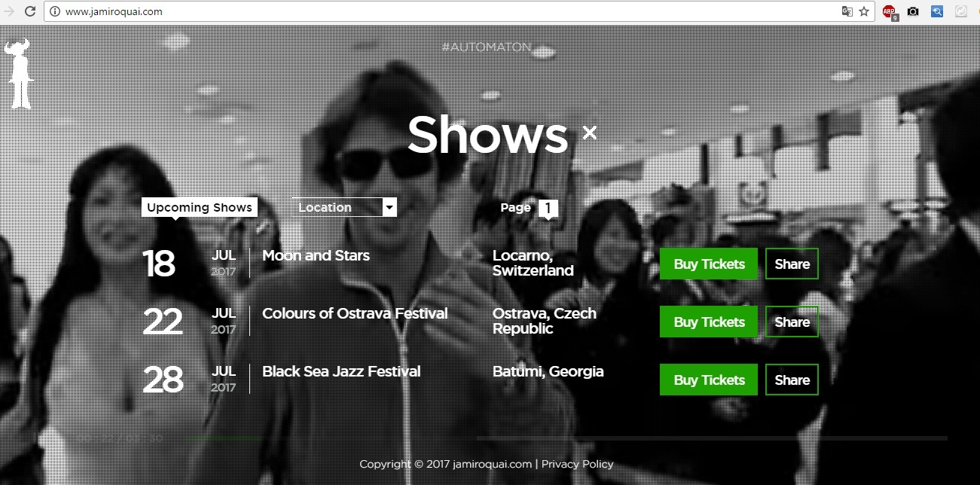Expand the Location dropdown
Screen dimensions: 980x485
click(345, 207)
